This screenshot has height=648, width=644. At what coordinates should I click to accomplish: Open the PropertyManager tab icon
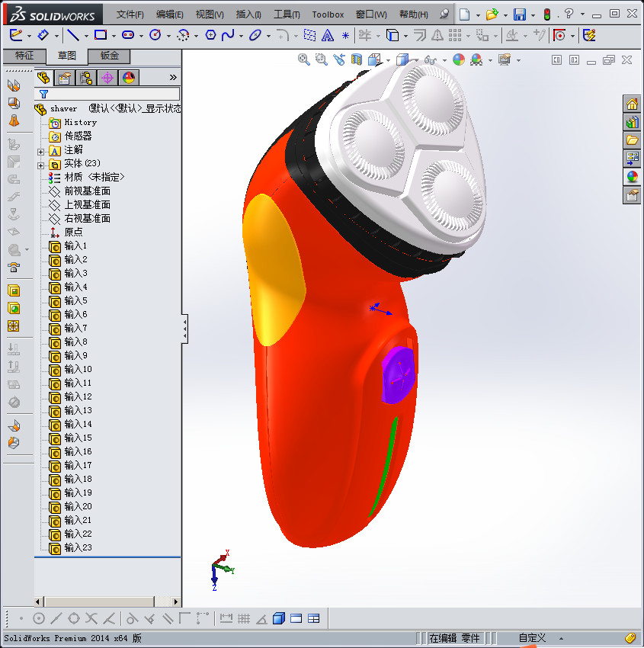65,78
